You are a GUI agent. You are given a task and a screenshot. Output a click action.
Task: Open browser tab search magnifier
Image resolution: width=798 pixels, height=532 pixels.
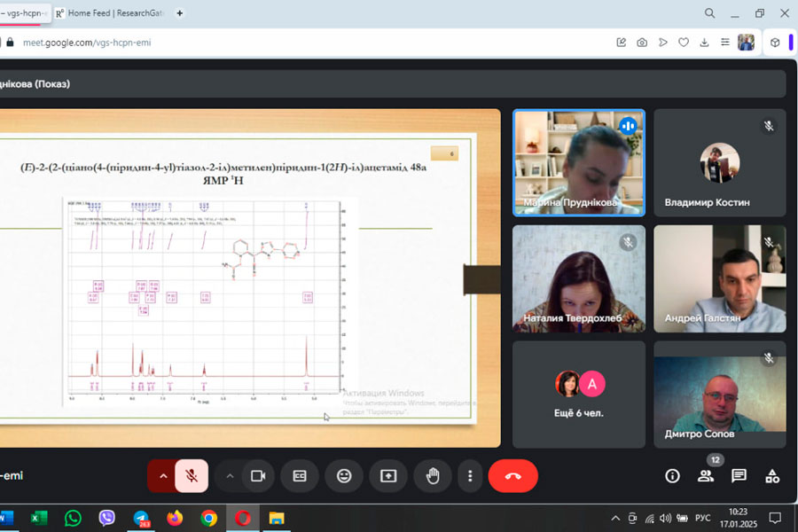click(x=709, y=13)
